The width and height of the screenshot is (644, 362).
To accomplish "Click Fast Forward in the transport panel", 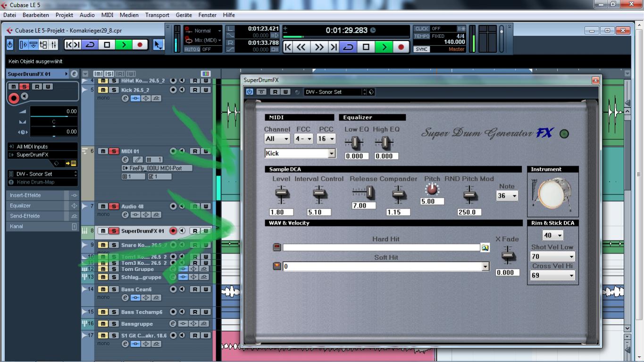I will tap(319, 47).
